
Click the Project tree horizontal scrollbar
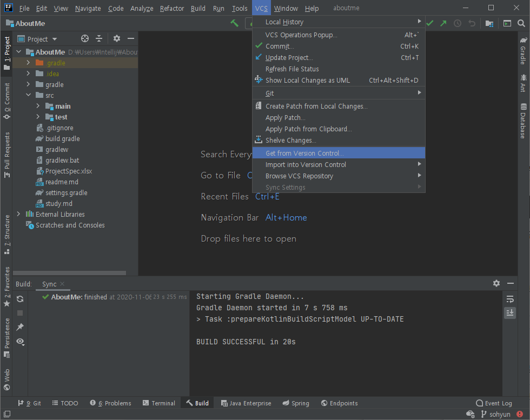point(69,272)
